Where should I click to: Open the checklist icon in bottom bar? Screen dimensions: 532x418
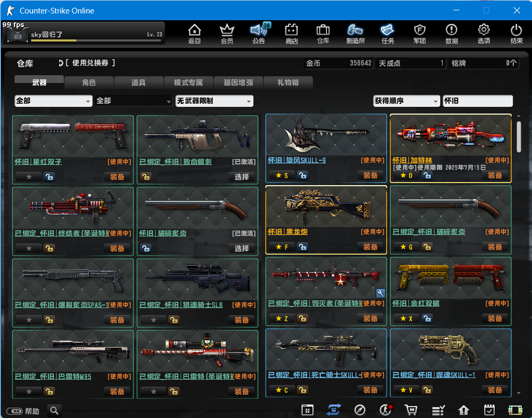pos(438,410)
